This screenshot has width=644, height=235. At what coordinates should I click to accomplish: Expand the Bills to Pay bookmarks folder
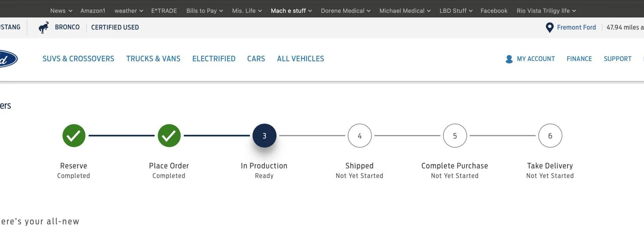205,11
